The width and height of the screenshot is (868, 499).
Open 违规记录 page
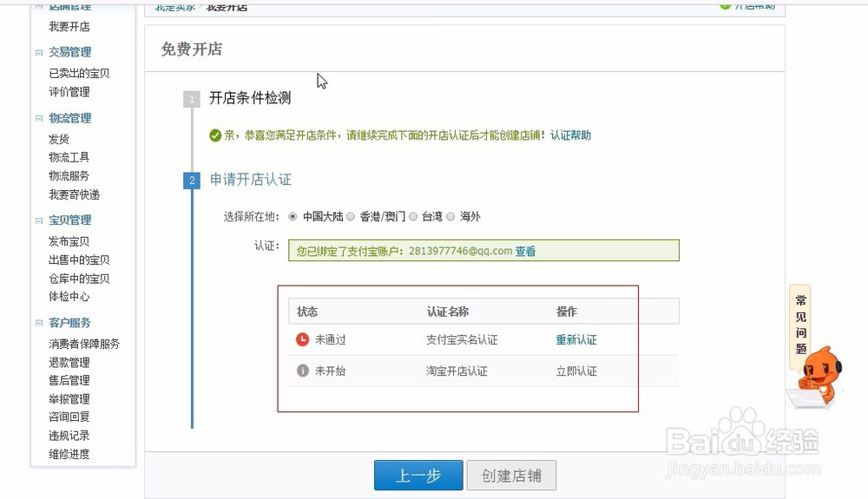click(69, 436)
